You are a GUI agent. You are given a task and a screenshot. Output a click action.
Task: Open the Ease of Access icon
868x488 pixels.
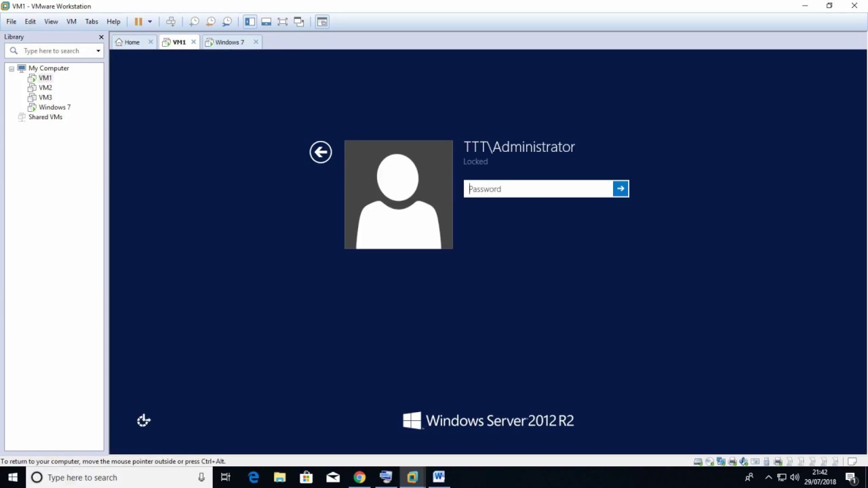(144, 421)
